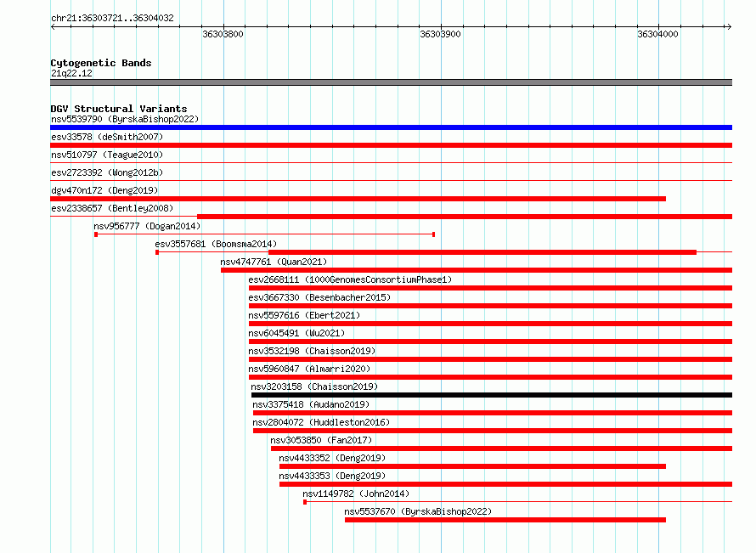The height and width of the screenshot is (553, 756).
Task: Click the DGV Structural Variants track title
Action: pyautogui.click(x=119, y=109)
